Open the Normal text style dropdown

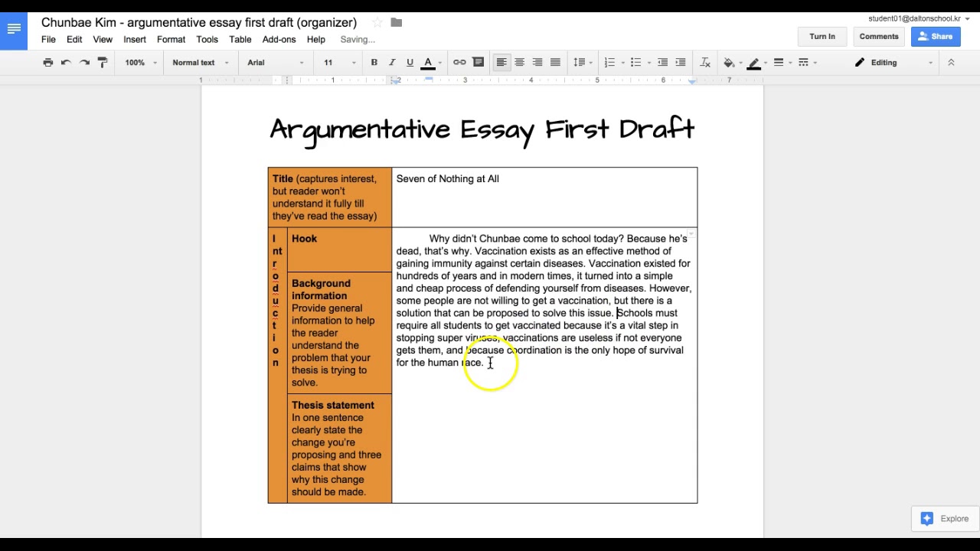(200, 63)
